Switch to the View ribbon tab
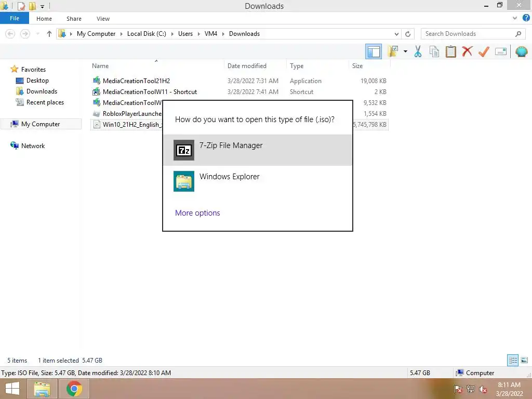 [103, 19]
